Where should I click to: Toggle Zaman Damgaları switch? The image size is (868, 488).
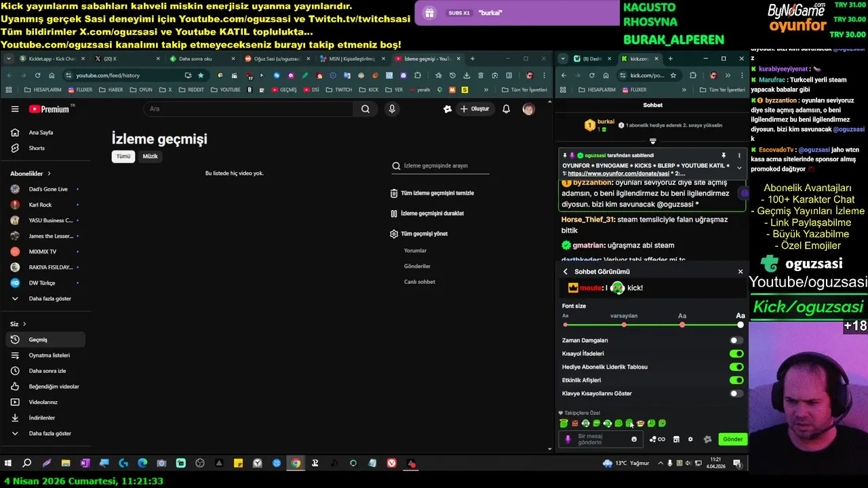736,340
